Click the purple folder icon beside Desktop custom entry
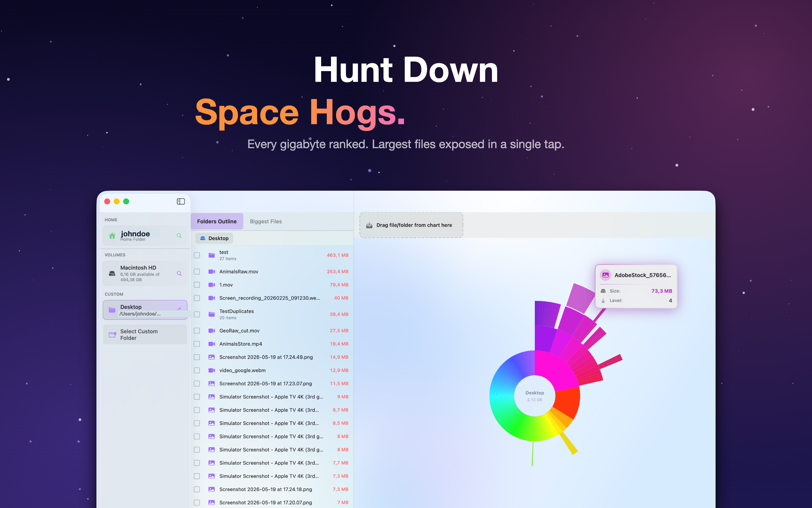 click(x=112, y=310)
